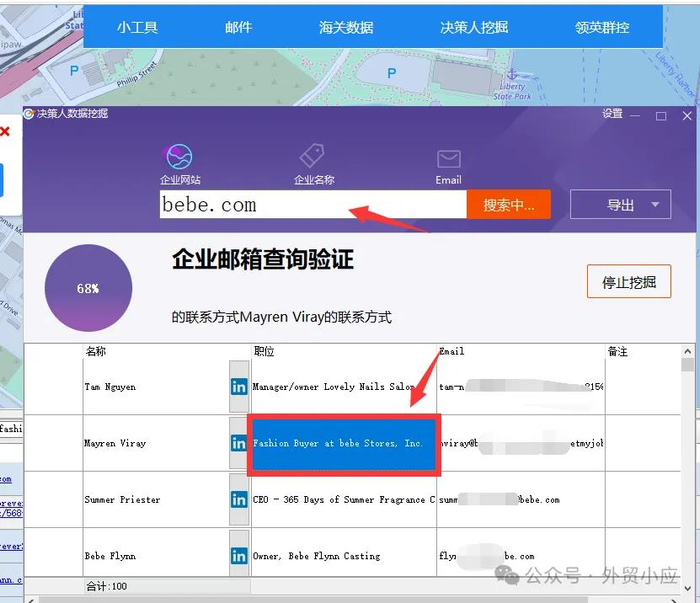
Task: Open the 小工具 menu
Action: click(x=137, y=28)
